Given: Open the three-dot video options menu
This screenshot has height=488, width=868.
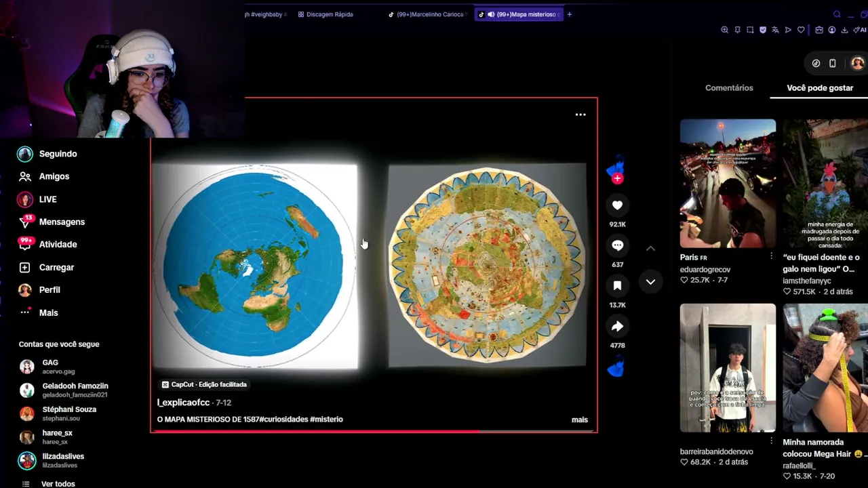Looking at the screenshot, I should pos(580,115).
